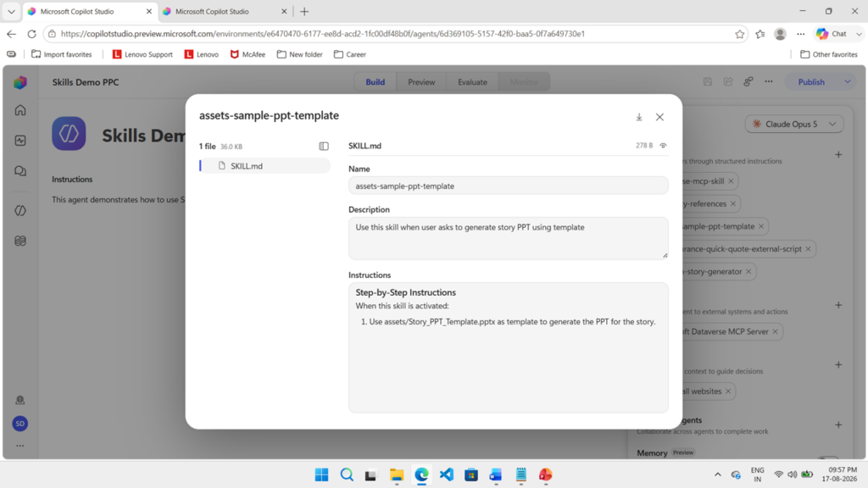The image size is (868, 488).
Task: Remove the quick-quote-external-script chip
Action: [808, 249]
